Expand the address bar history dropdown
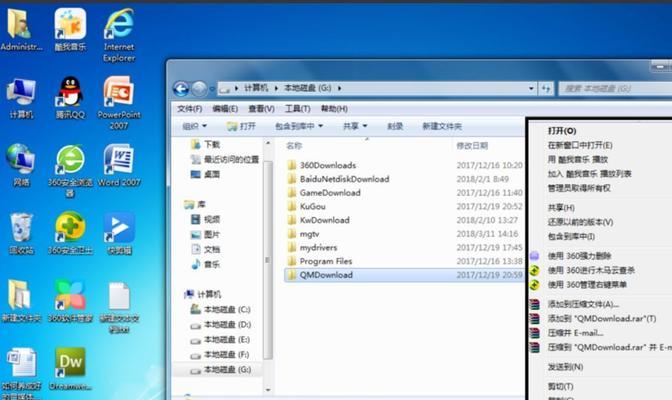The image size is (672, 400). tap(531, 88)
